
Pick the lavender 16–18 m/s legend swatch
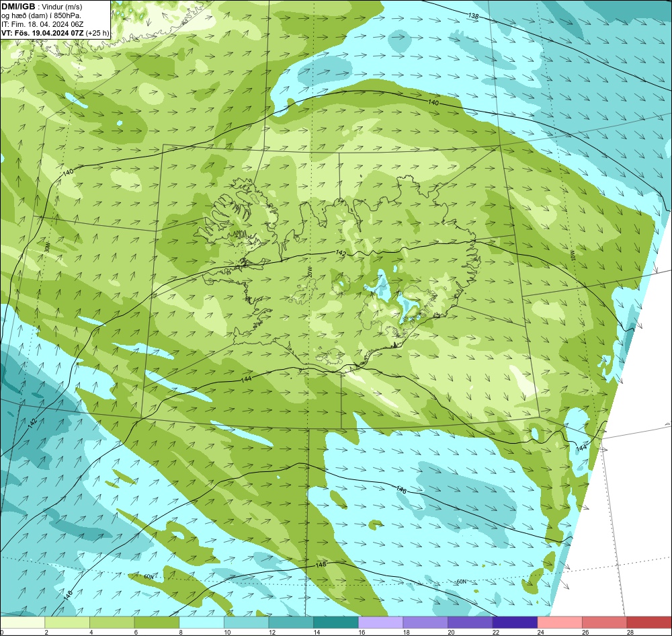click(x=380, y=623)
